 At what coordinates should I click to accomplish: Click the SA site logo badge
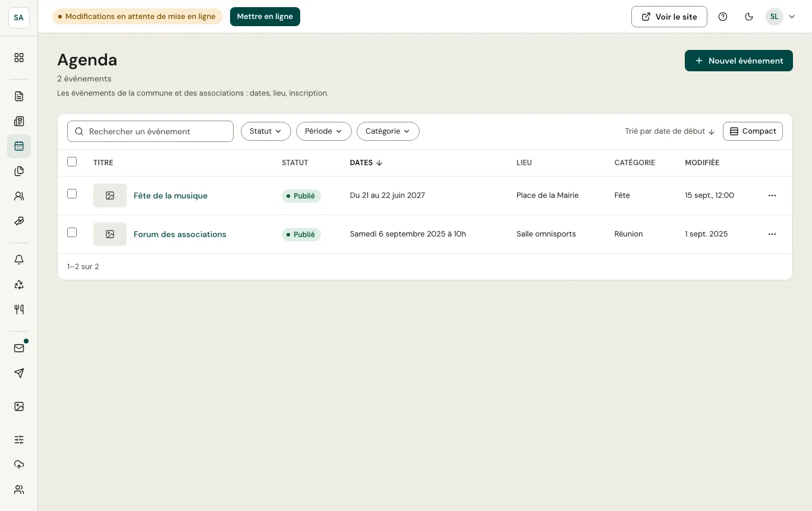click(19, 18)
